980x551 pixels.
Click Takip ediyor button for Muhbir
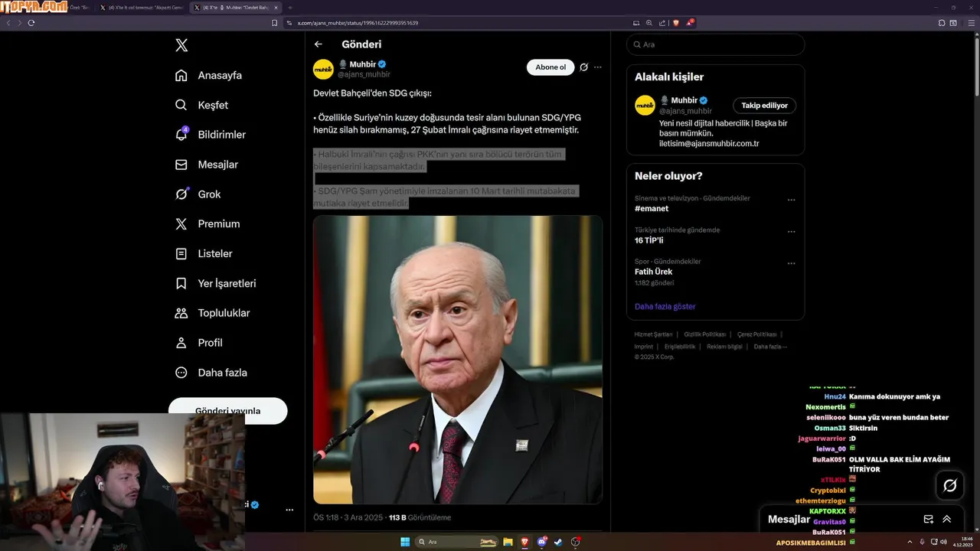[x=765, y=106]
